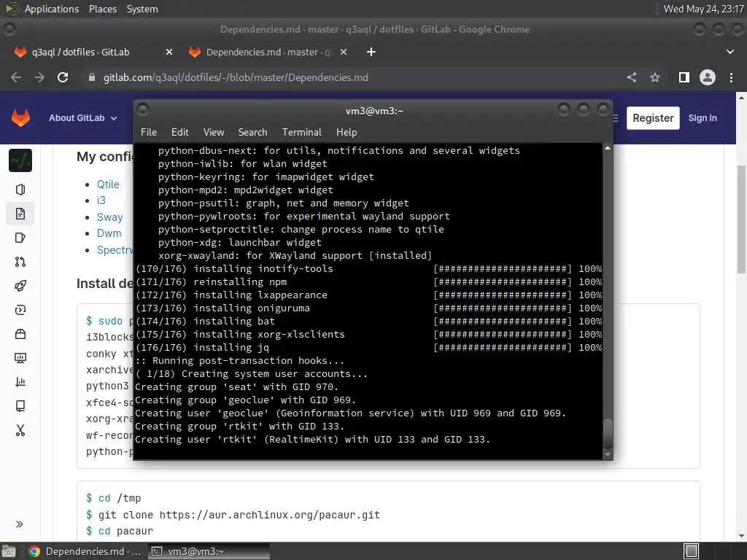This screenshot has width=747, height=560.
Task: Open the Dwm link
Action: (x=109, y=233)
